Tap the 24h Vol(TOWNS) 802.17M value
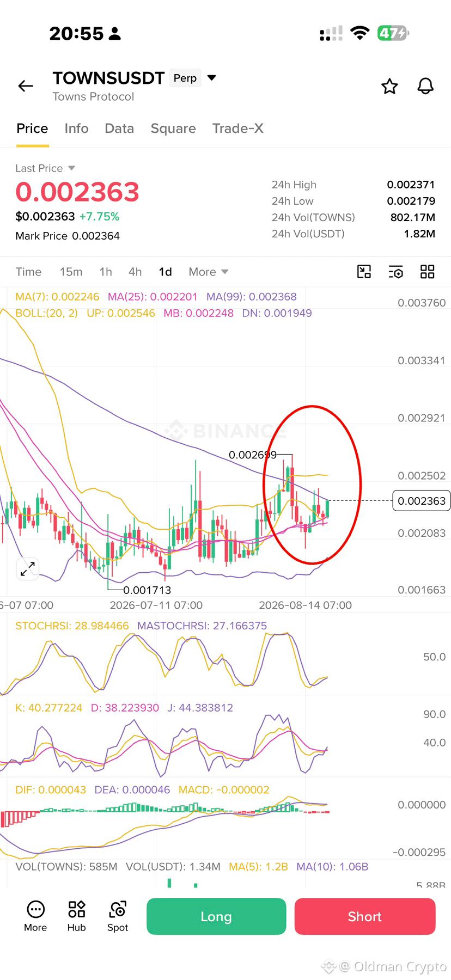The width and height of the screenshot is (451, 980). coord(412,217)
